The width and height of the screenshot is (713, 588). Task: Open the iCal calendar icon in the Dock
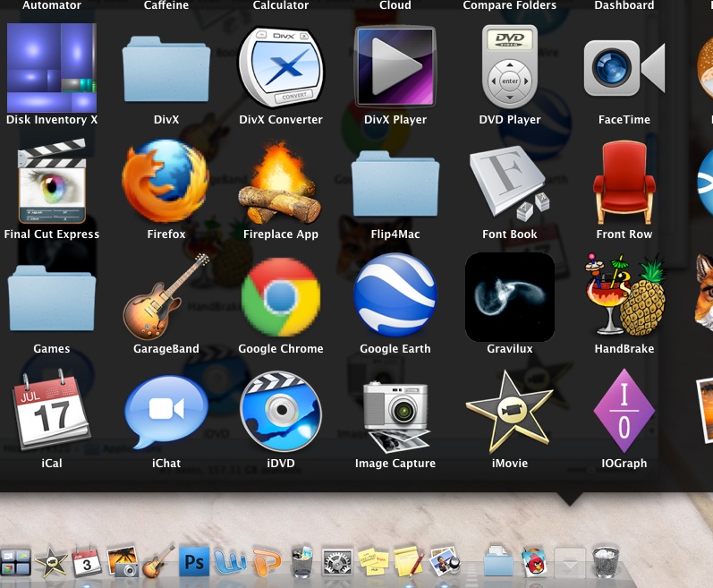[87, 562]
